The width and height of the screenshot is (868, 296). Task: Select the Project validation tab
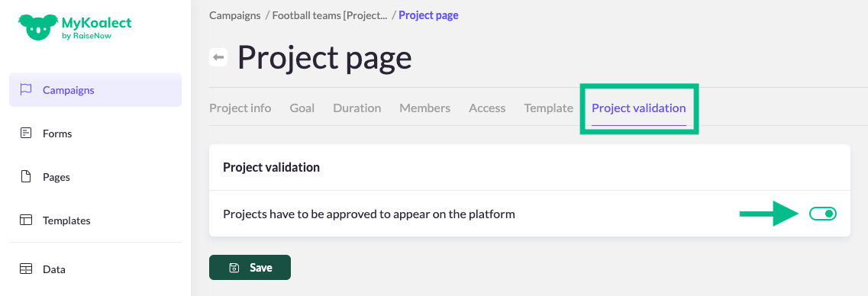(639, 108)
